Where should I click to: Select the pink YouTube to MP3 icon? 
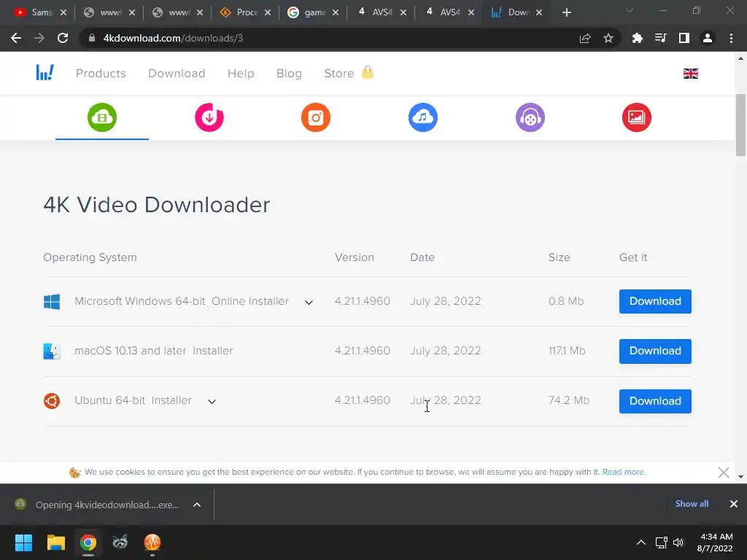tap(209, 117)
